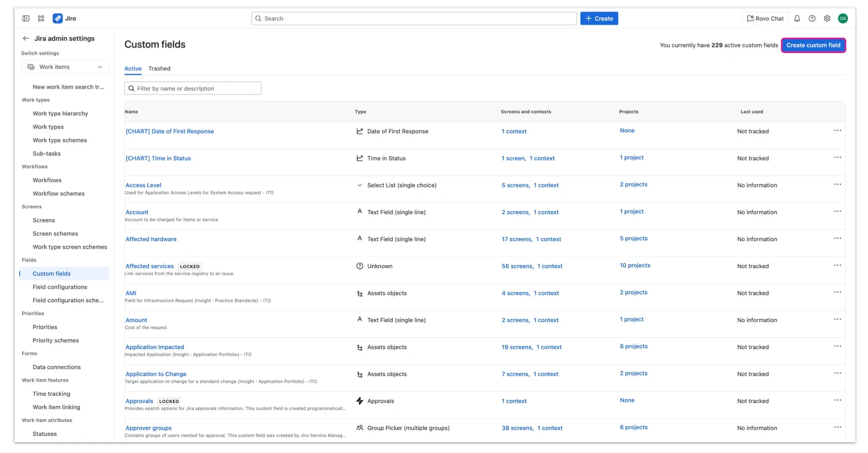The height and width of the screenshot is (453, 868).
Task: Open the 56 screens link for Affected services
Action: (x=517, y=266)
